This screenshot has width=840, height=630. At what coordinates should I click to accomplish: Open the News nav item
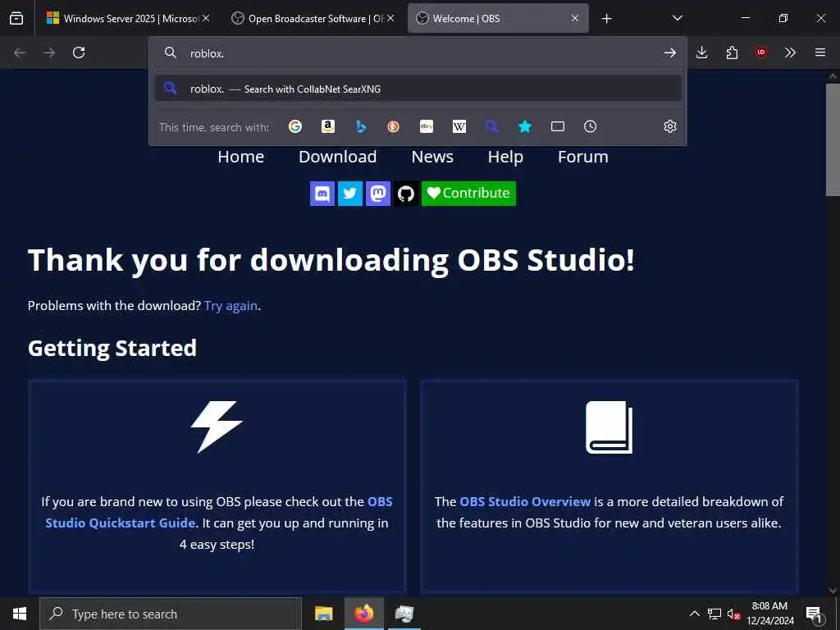click(432, 157)
